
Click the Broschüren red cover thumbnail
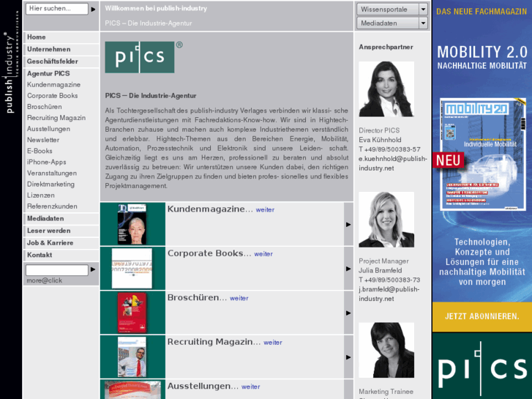(132, 313)
